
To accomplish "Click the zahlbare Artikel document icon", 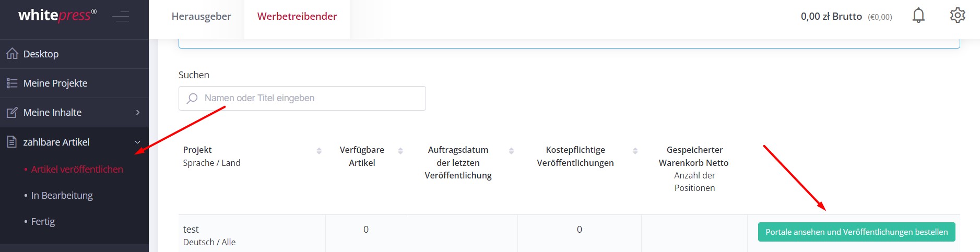I will point(12,142).
